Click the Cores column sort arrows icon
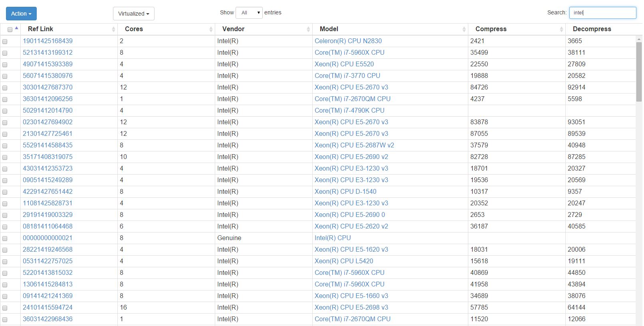The height and width of the screenshot is (326, 644). click(211, 29)
